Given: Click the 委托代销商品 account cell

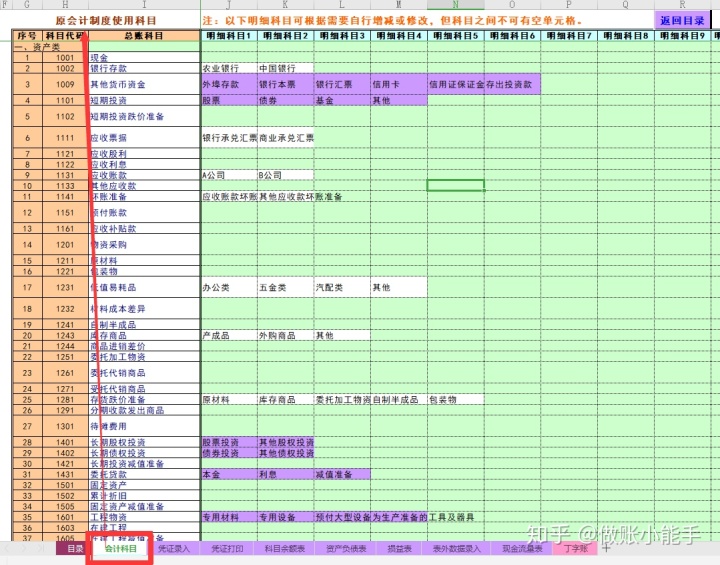Looking at the screenshot, I should pyautogui.click(x=144, y=373).
